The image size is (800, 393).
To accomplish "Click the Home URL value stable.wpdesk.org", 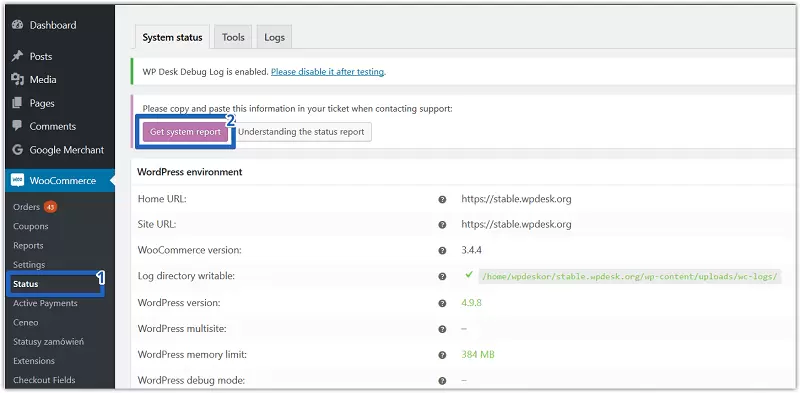I will click(516, 199).
